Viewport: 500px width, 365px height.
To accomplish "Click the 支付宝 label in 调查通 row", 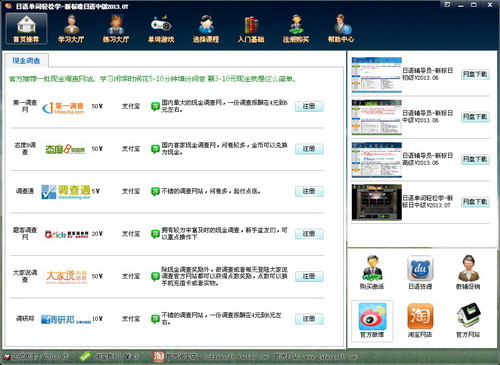I will tap(131, 191).
